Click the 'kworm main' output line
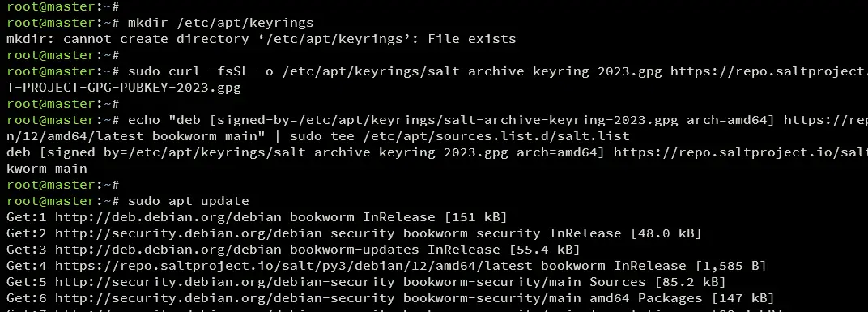 tap(47, 169)
